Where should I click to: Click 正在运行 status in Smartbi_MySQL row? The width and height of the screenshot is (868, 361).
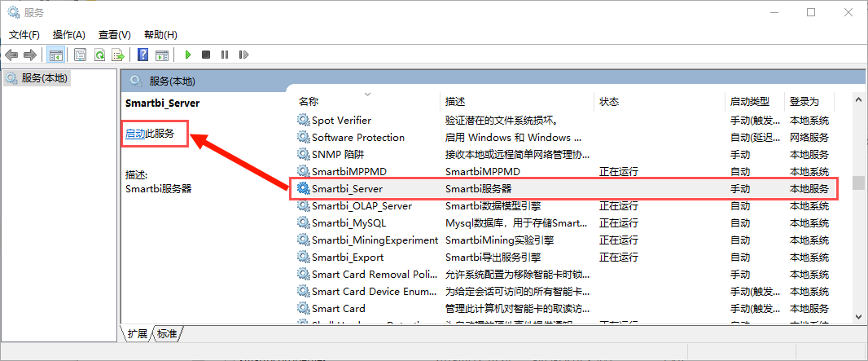619,223
